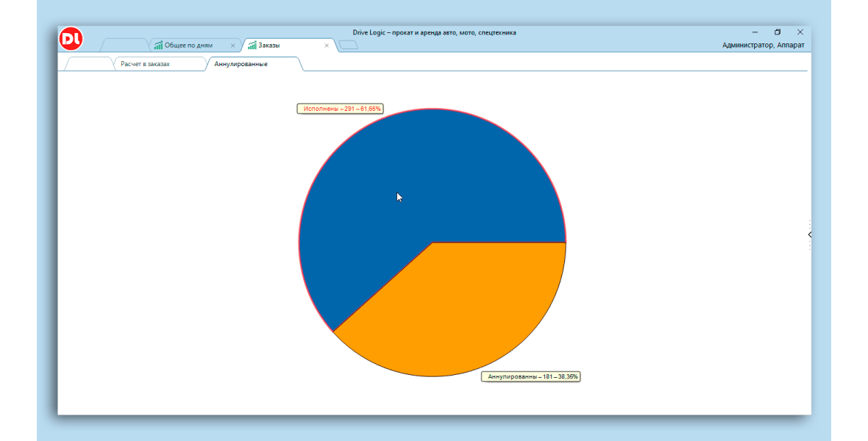Open the unnamed first top-level tab

[124, 46]
